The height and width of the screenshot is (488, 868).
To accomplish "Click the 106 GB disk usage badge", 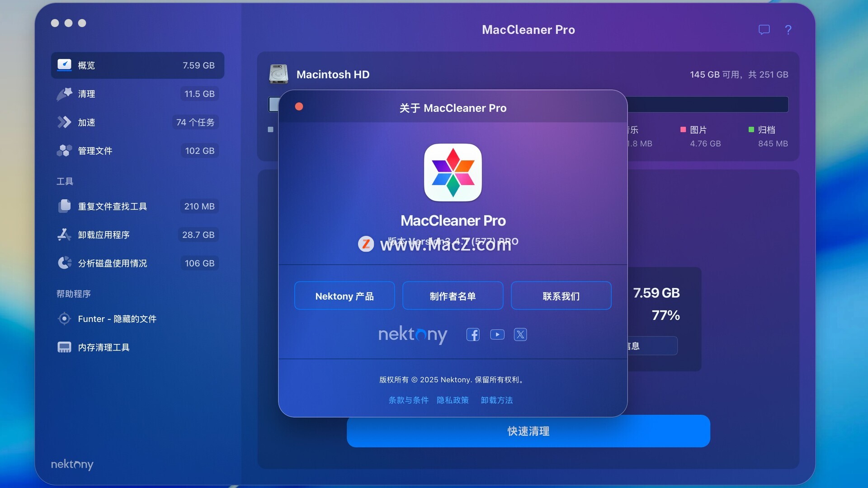I will pos(199,263).
